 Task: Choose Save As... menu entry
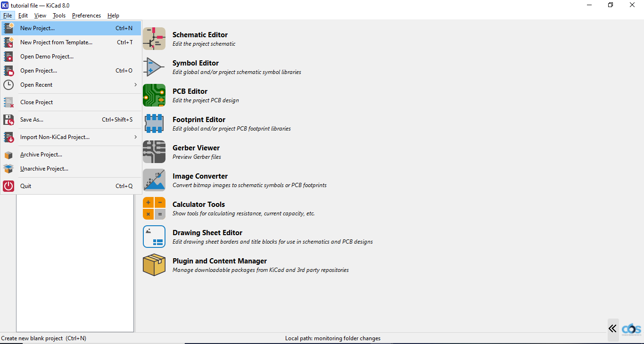click(x=71, y=120)
